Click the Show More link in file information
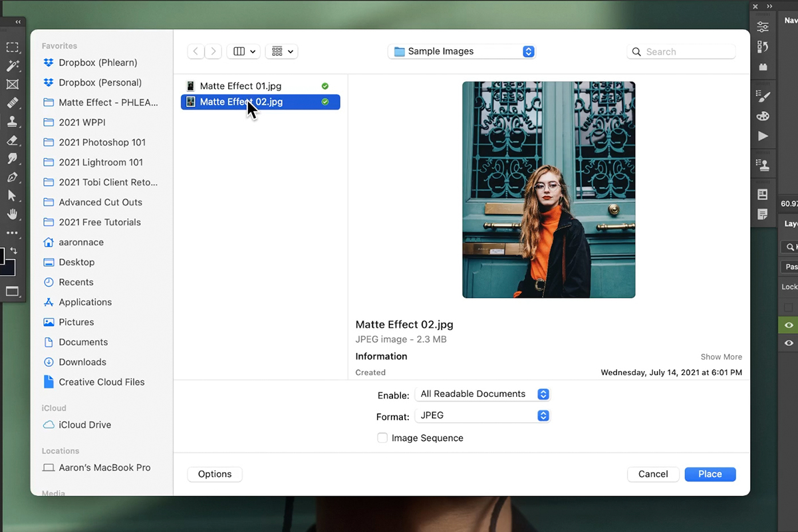Viewport: 798px width, 532px height. coord(721,356)
